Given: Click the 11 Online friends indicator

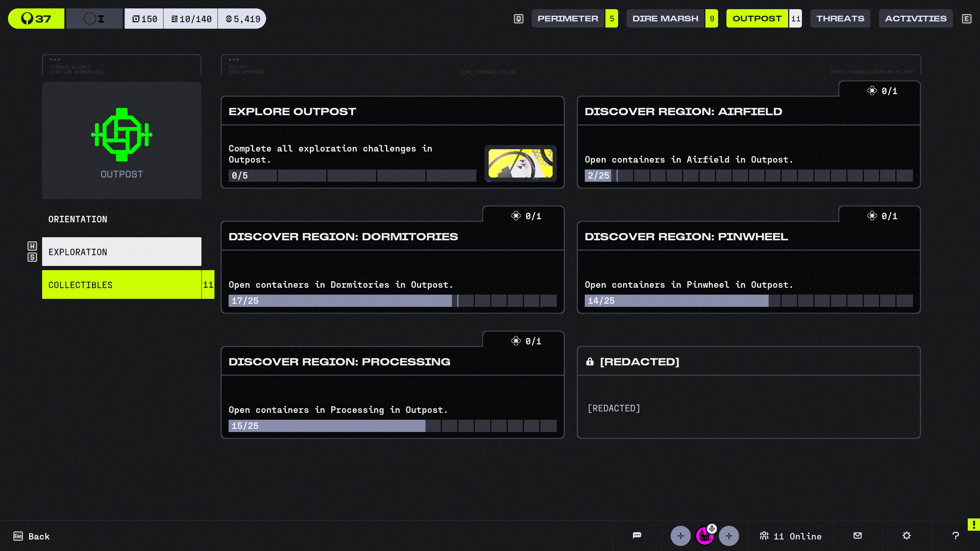Looking at the screenshot, I should [x=791, y=536].
